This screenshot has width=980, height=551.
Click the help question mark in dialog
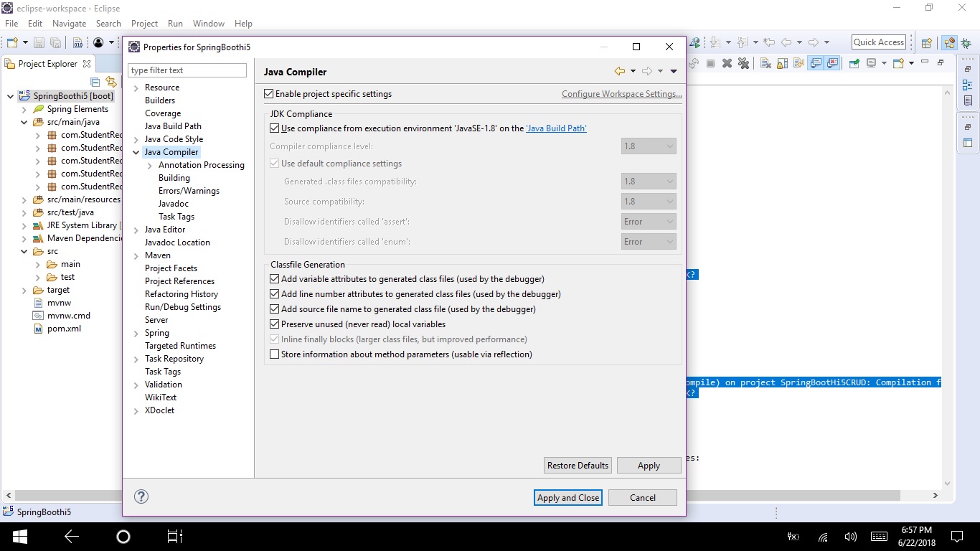[x=141, y=496]
